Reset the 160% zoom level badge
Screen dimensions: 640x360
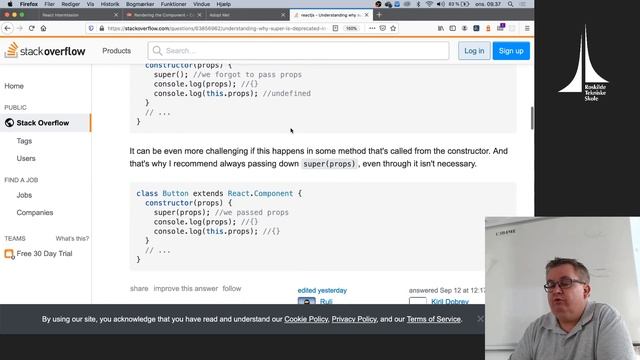351,28
